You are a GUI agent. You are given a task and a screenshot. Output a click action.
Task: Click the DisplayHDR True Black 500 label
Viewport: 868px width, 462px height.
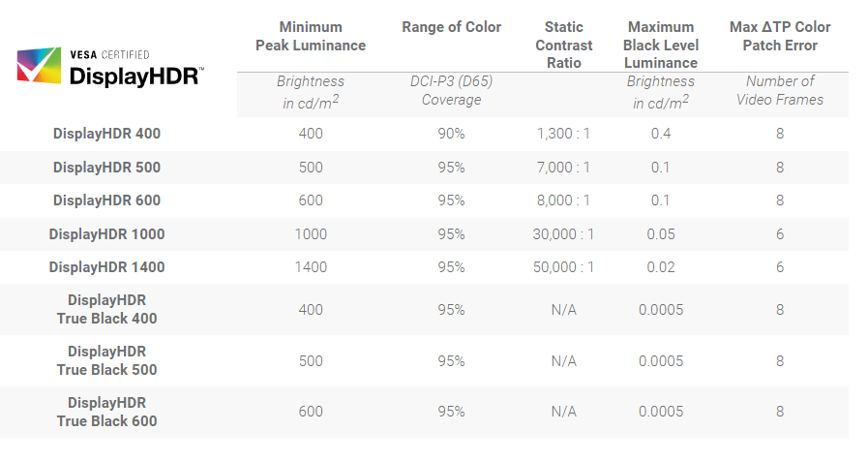click(x=106, y=360)
